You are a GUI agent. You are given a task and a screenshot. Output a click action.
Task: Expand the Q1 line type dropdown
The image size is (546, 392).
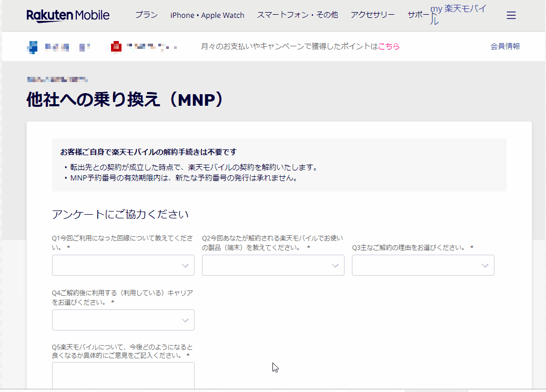123,265
